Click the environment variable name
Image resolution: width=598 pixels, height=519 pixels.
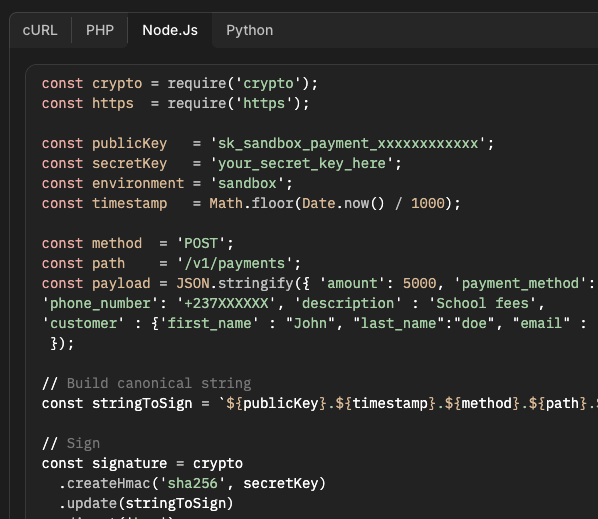[138, 183]
